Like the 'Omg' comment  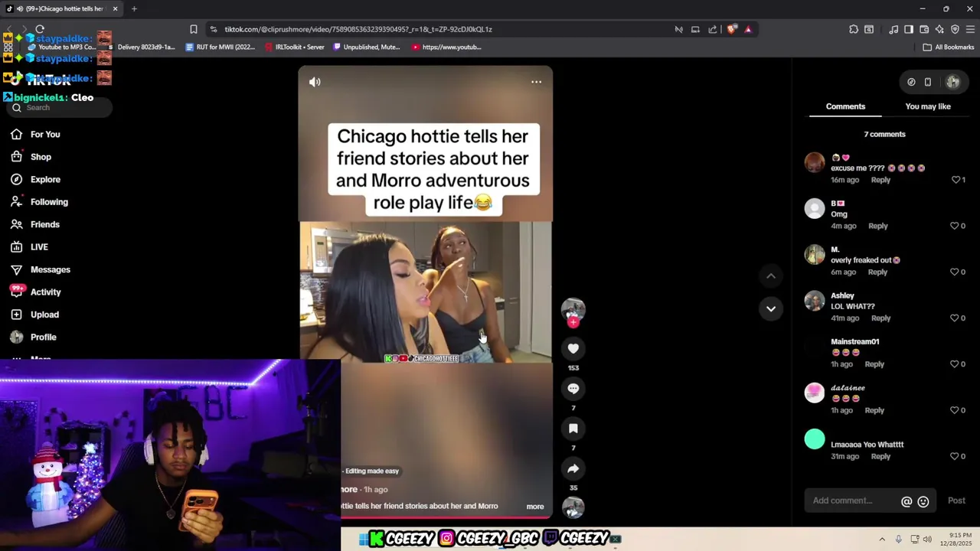(x=954, y=226)
